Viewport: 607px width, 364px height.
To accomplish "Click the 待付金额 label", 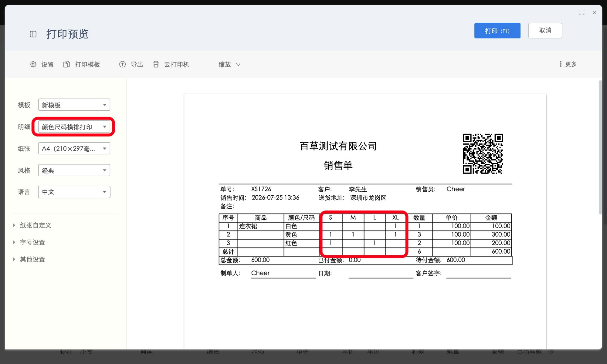I will 429,260.
